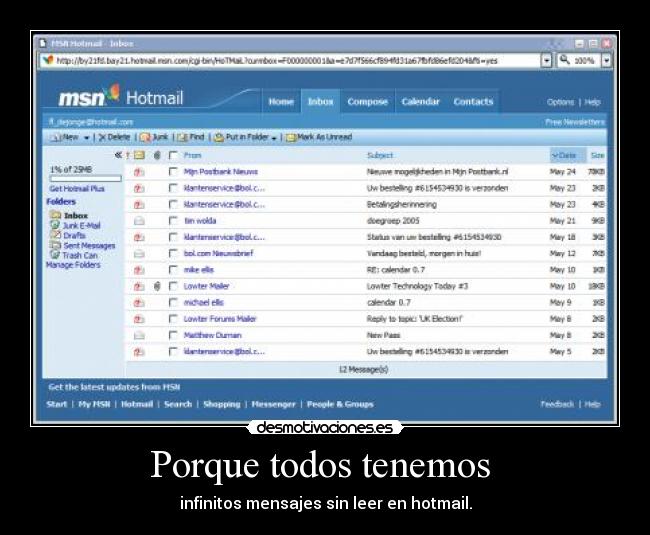The image size is (650, 535).
Task: Click the Drafts folder icon
Action: pyautogui.click(x=55, y=235)
